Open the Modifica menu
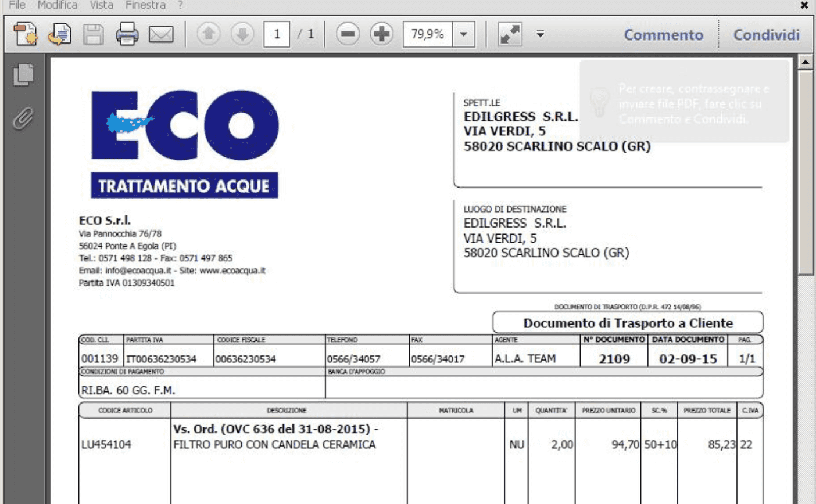This screenshot has height=504, width=816. 58,5
